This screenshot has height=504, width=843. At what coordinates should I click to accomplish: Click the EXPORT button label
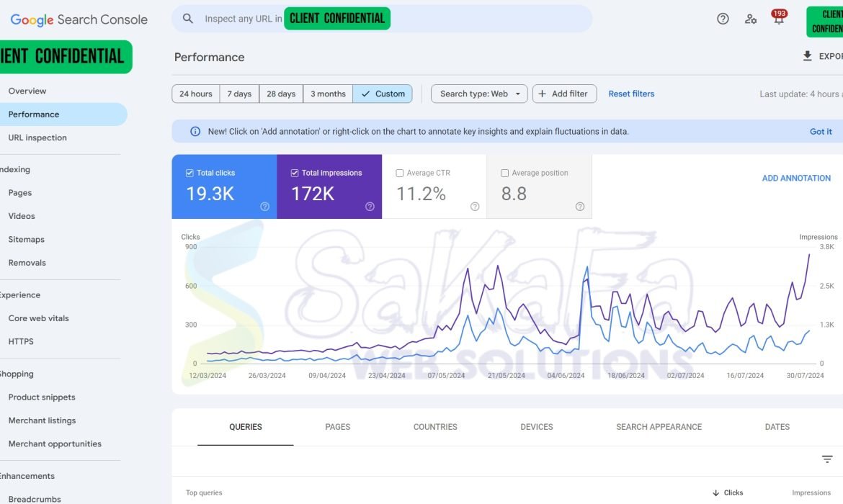[831, 56]
